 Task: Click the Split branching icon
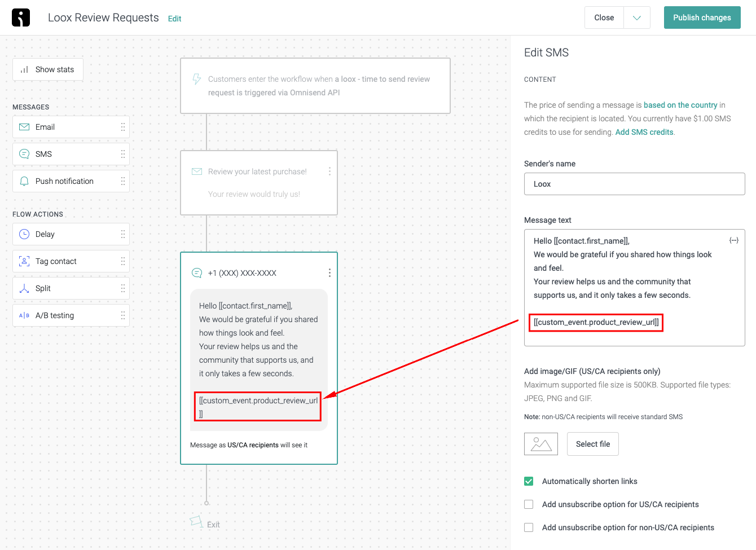click(24, 288)
